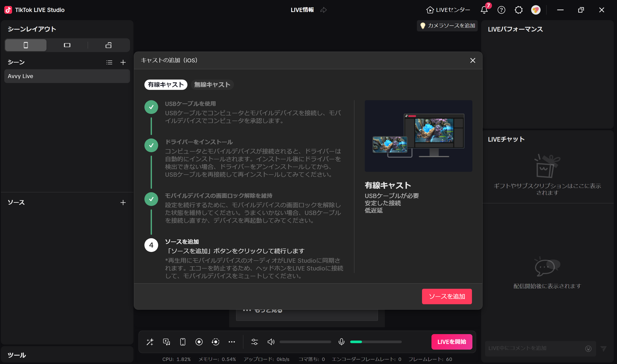Mute the microphone icon
The width and height of the screenshot is (617, 364).
[x=341, y=342]
